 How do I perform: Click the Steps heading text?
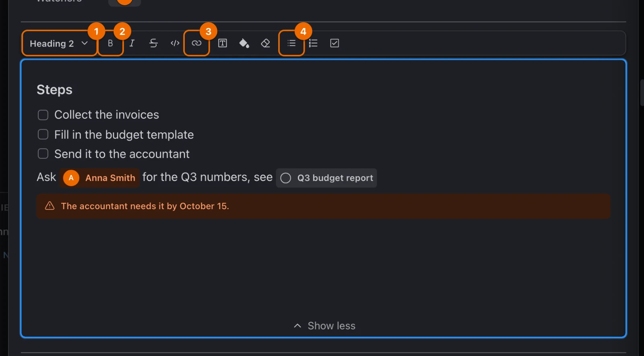coord(54,90)
